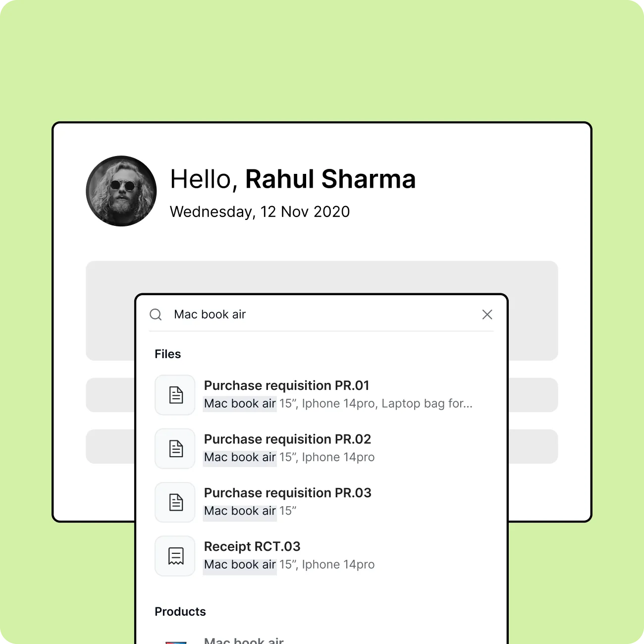Click the Rahul Sharma greeting name

pyautogui.click(x=330, y=179)
